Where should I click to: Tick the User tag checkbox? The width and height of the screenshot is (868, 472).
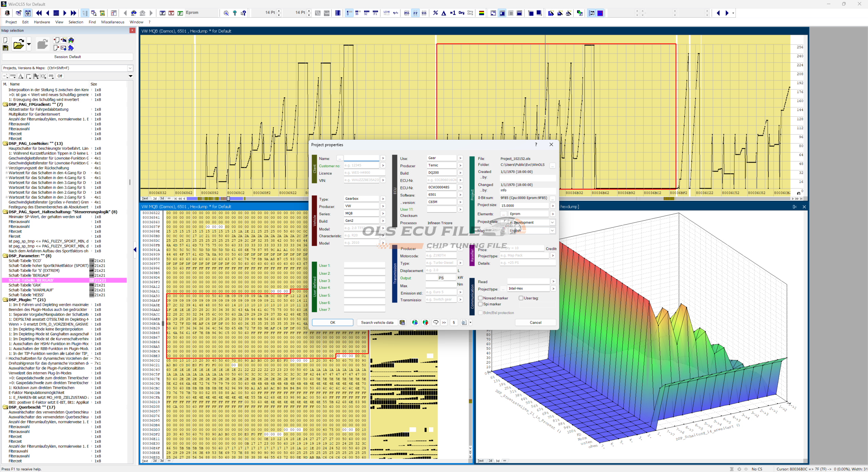(521, 298)
